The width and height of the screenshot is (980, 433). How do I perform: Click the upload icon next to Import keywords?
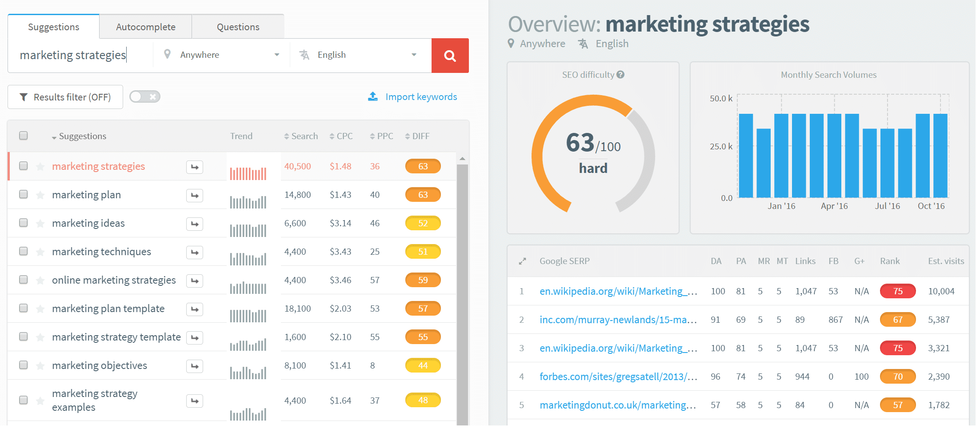[372, 96]
